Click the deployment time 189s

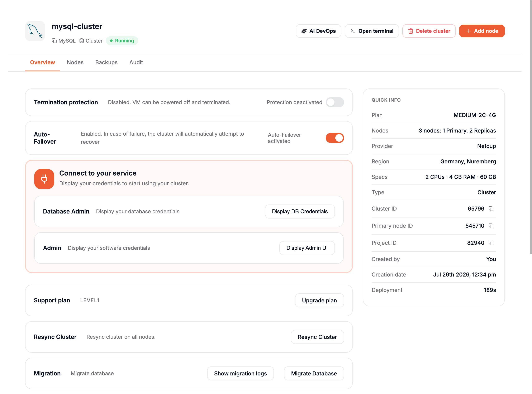(490, 290)
